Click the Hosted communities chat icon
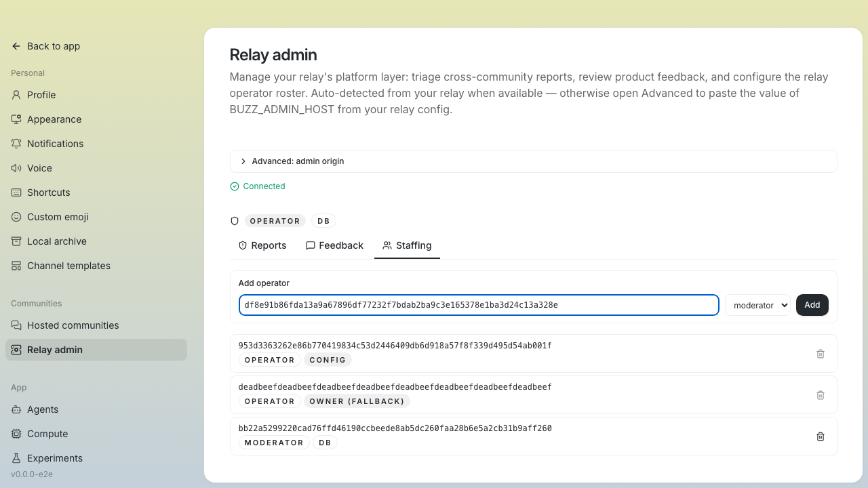Viewport: 868px width, 488px height. click(x=16, y=325)
